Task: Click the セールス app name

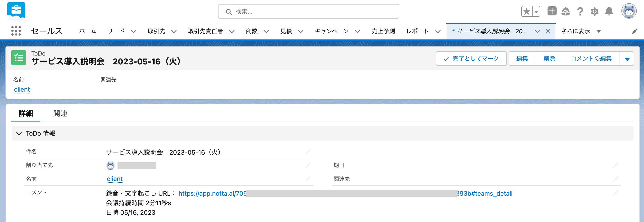Action: [x=46, y=31]
